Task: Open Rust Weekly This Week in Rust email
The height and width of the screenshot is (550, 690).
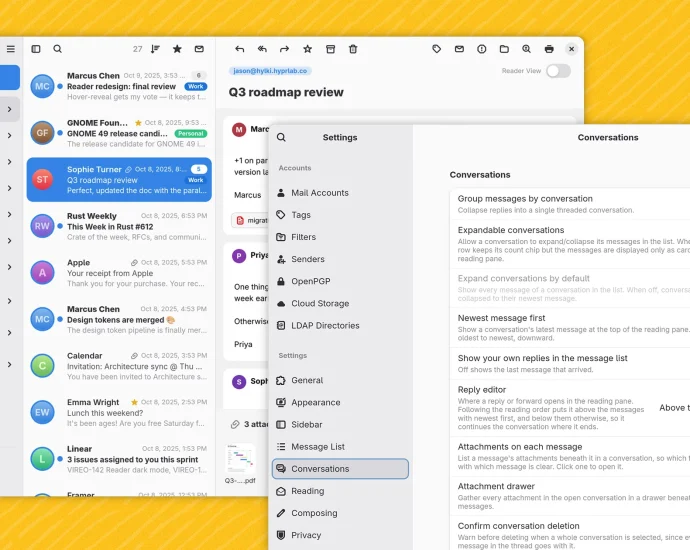Action: [x=119, y=226]
